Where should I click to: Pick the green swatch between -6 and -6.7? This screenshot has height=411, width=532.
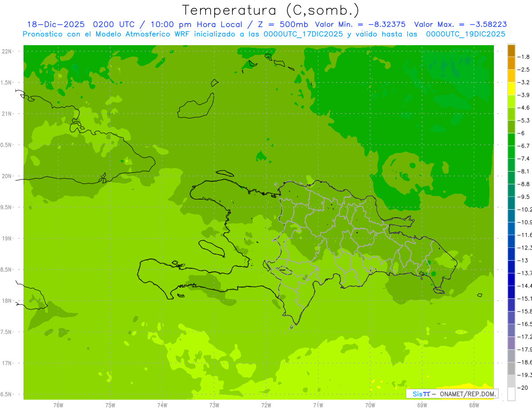[511, 140]
